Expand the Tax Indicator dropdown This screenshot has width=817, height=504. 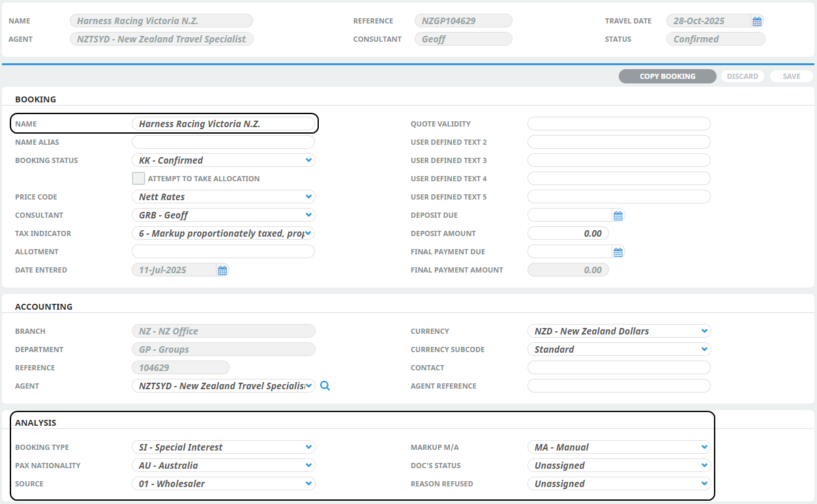tap(223, 233)
